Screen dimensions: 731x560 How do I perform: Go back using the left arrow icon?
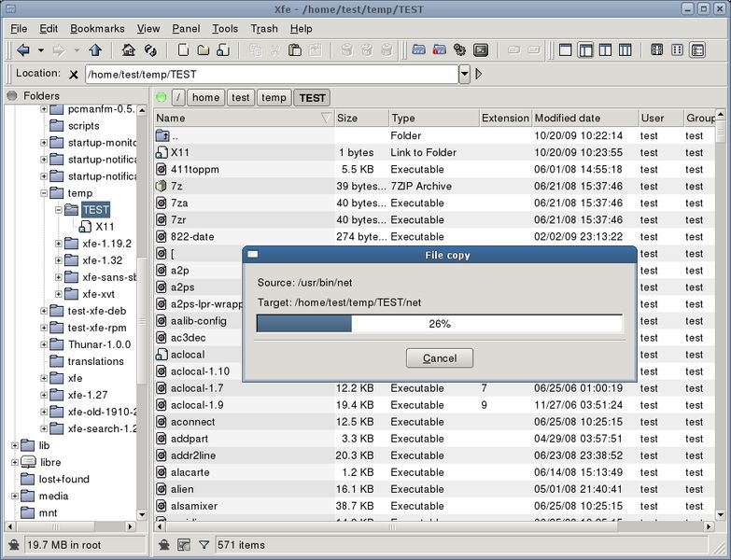pos(23,49)
